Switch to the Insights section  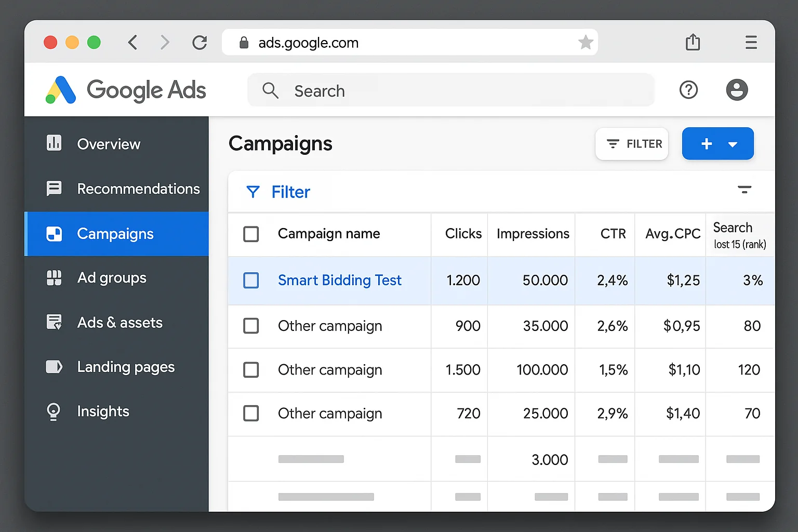(103, 411)
